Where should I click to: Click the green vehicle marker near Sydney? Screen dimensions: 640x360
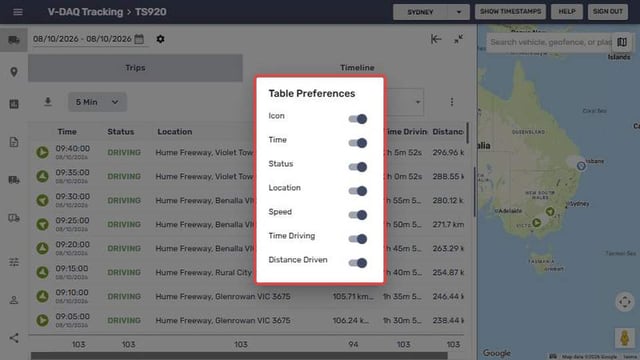tap(550, 211)
